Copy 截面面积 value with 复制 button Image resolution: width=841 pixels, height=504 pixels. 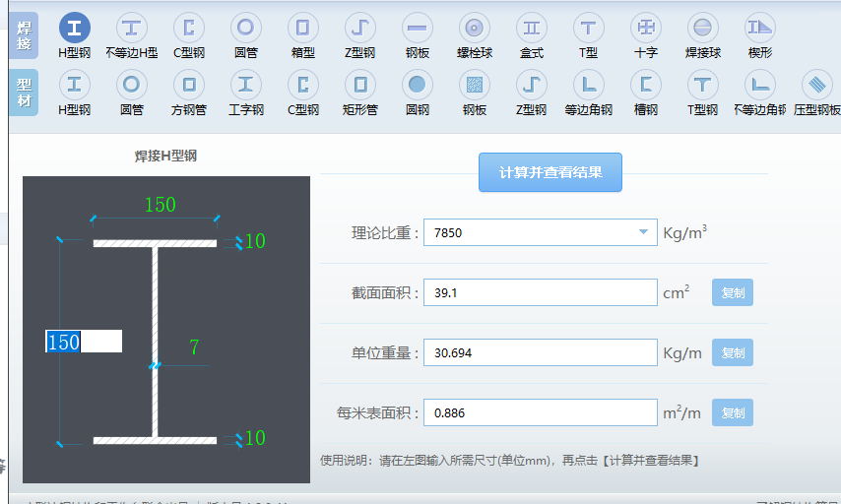733,292
